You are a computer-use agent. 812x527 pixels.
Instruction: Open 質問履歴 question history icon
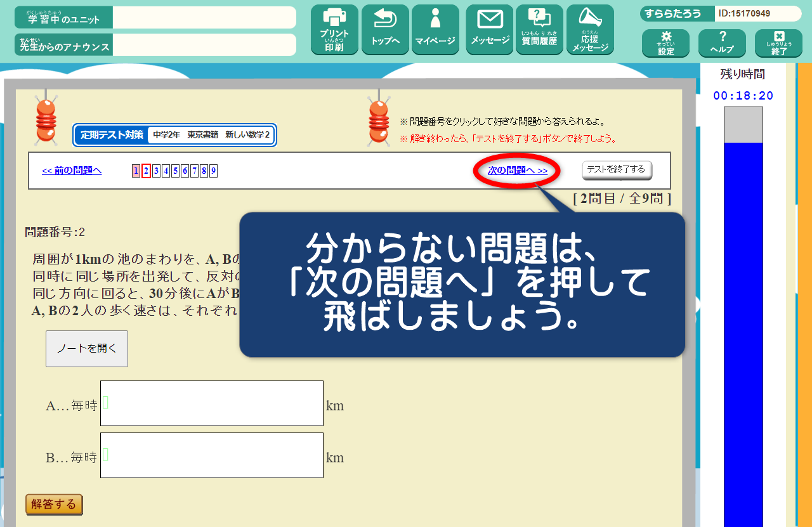point(539,30)
